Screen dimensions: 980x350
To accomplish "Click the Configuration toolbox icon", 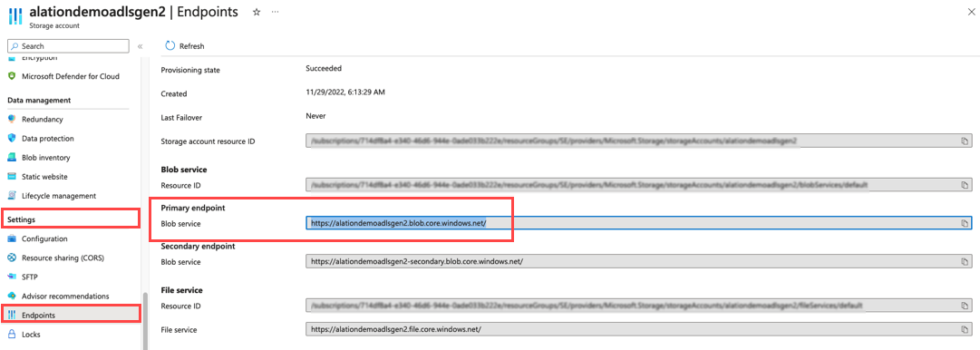I will [x=11, y=238].
